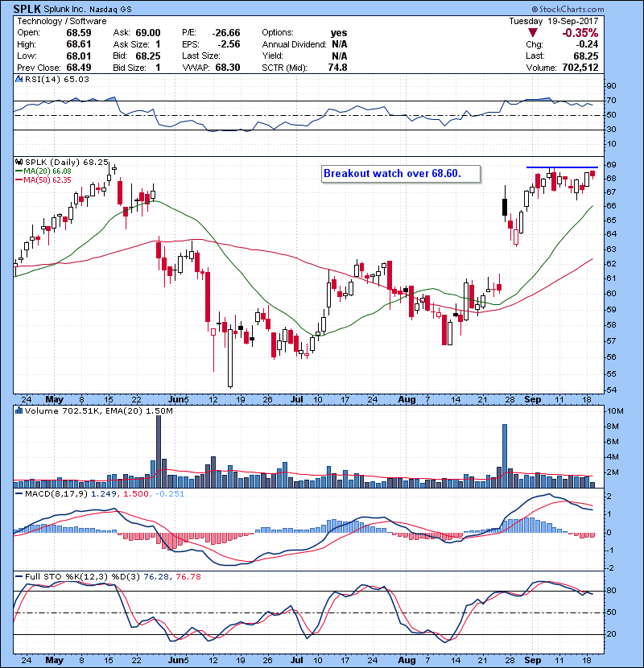Click the RSI(14) 65.03 label
Screen dimensions: 644x668
(57, 79)
